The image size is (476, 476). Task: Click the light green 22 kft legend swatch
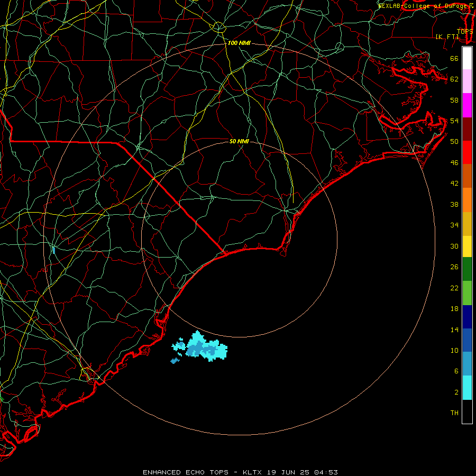click(467, 293)
